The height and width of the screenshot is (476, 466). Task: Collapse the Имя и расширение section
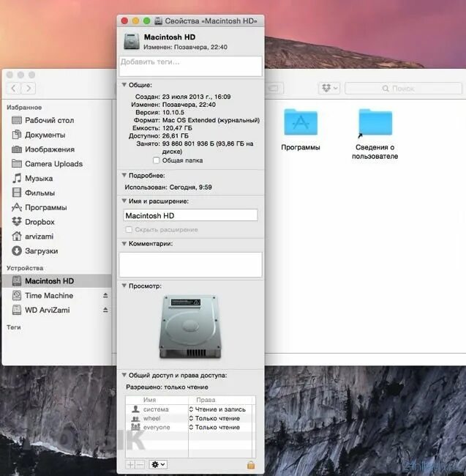124,201
